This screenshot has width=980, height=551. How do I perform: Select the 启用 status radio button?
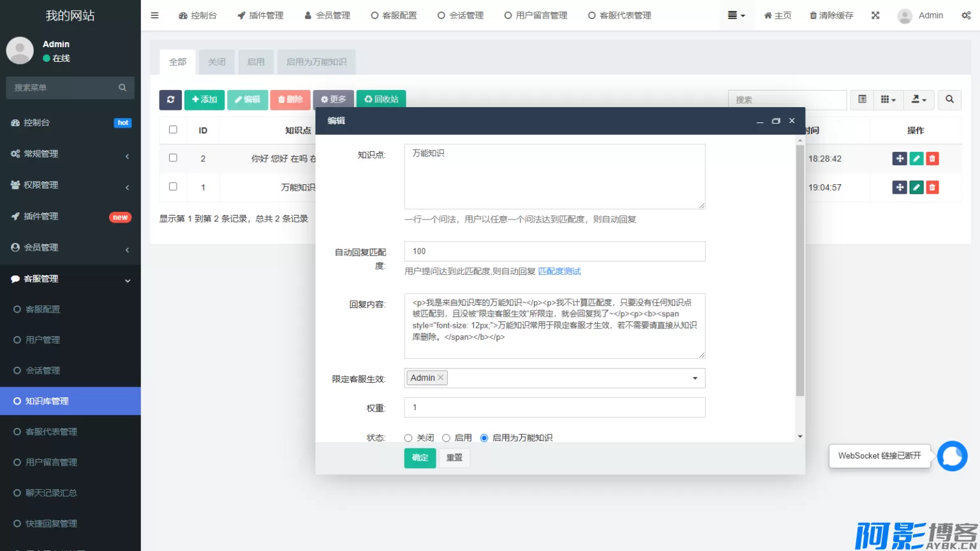click(447, 438)
